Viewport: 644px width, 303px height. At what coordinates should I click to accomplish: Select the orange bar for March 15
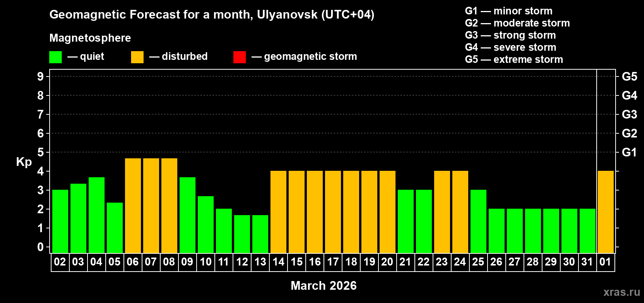pos(297,212)
